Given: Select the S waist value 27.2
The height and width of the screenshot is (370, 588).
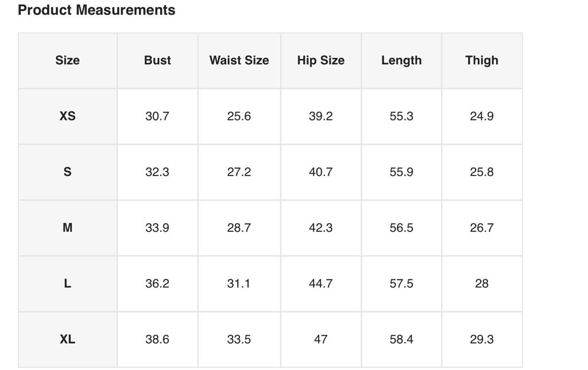Looking at the screenshot, I should coord(239,172).
